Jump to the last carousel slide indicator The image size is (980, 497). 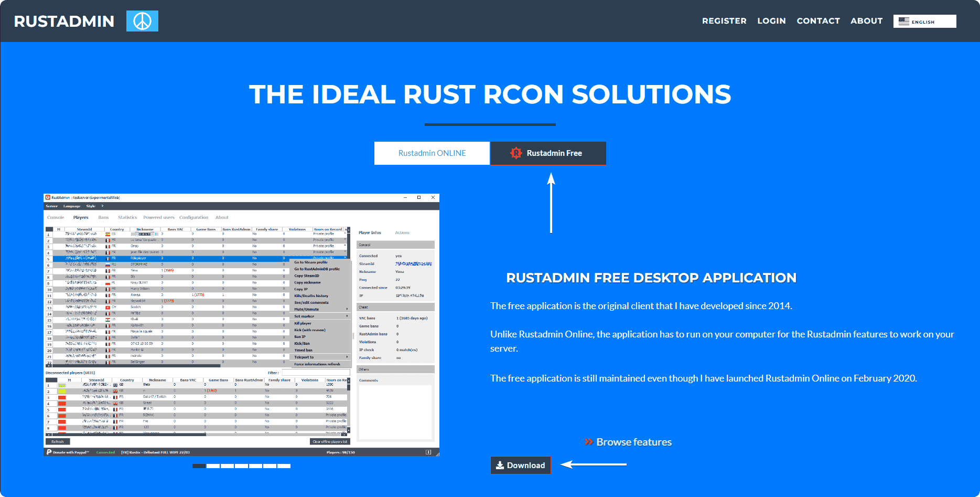284,466
